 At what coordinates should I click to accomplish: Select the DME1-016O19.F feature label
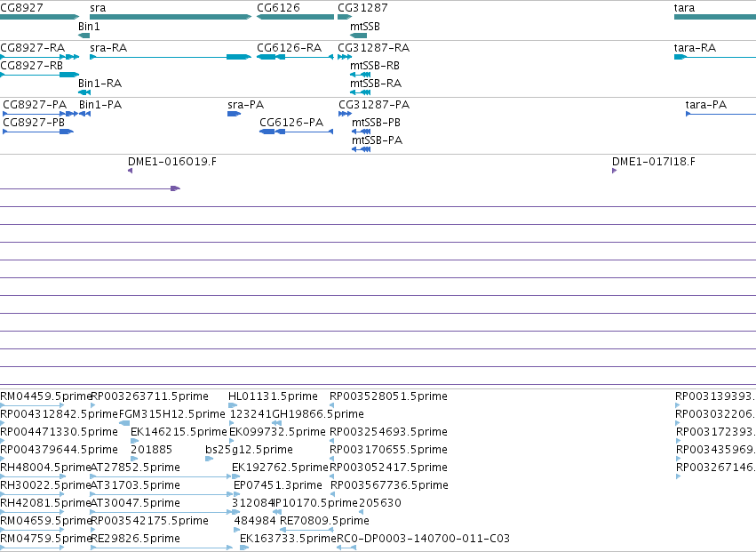tap(172, 162)
